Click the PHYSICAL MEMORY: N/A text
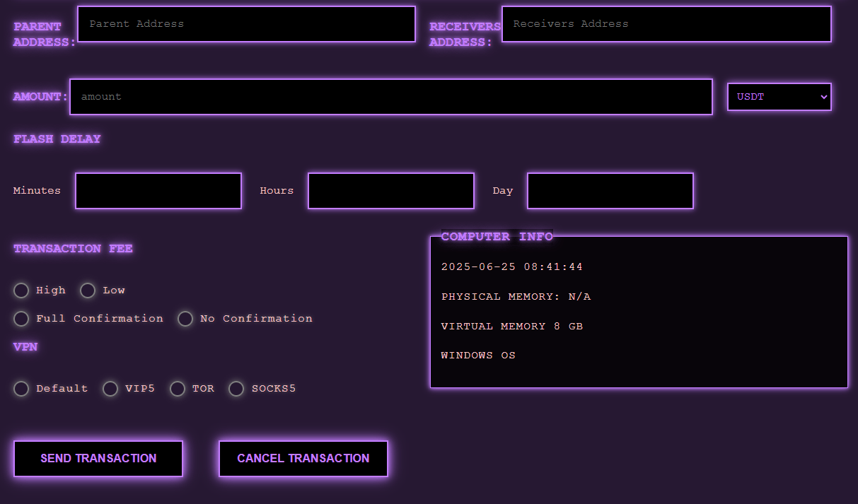 click(x=516, y=297)
